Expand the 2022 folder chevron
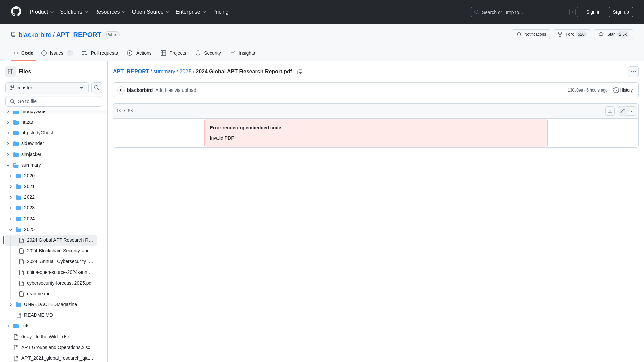 pyautogui.click(x=11, y=197)
